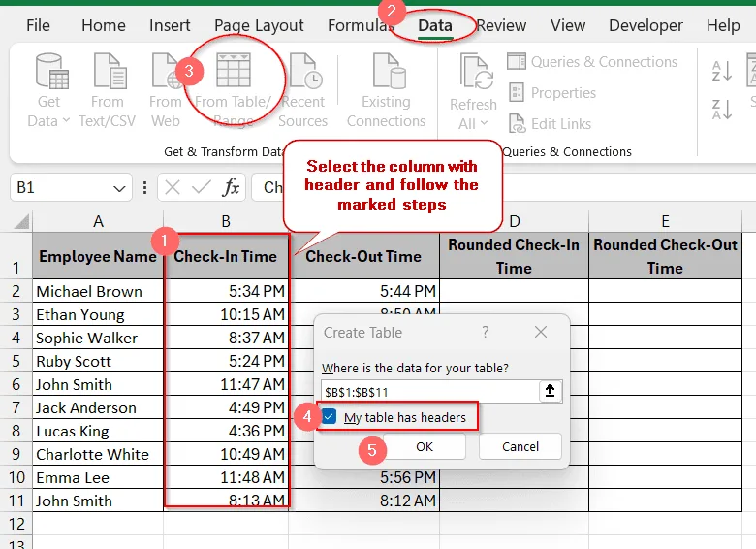756x549 pixels.
Task: Select the Charlotte White cell
Action: pos(98,454)
